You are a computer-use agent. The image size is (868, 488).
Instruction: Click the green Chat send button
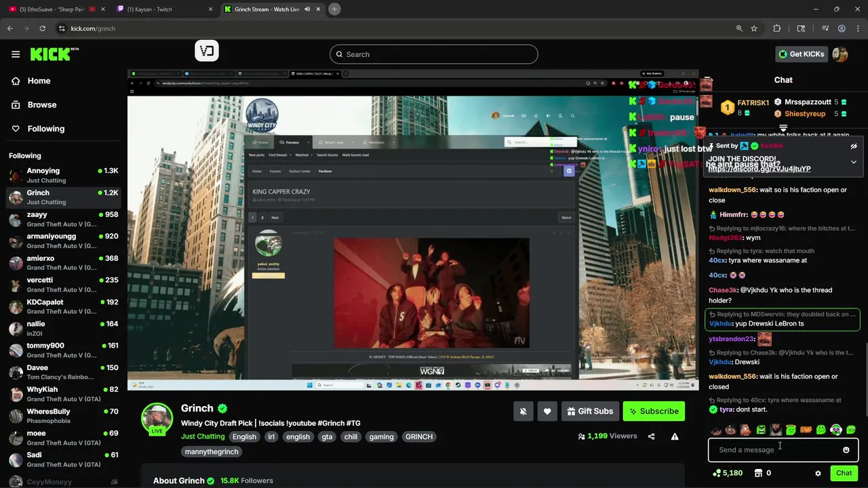pos(844,473)
